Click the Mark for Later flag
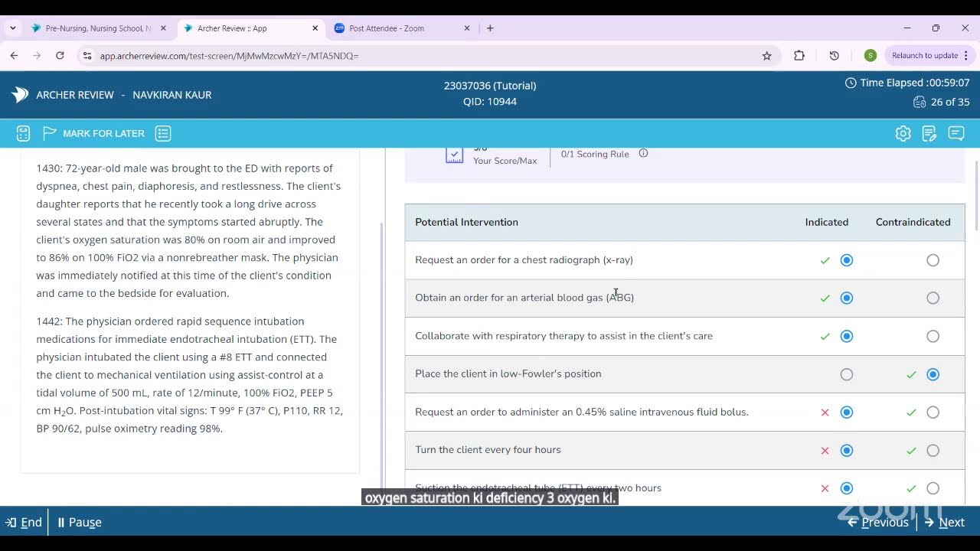Image resolution: width=980 pixels, height=551 pixels. pyautogui.click(x=50, y=133)
